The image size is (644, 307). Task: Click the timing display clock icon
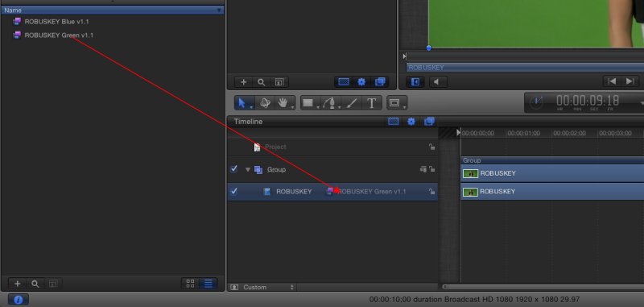tap(537, 102)
